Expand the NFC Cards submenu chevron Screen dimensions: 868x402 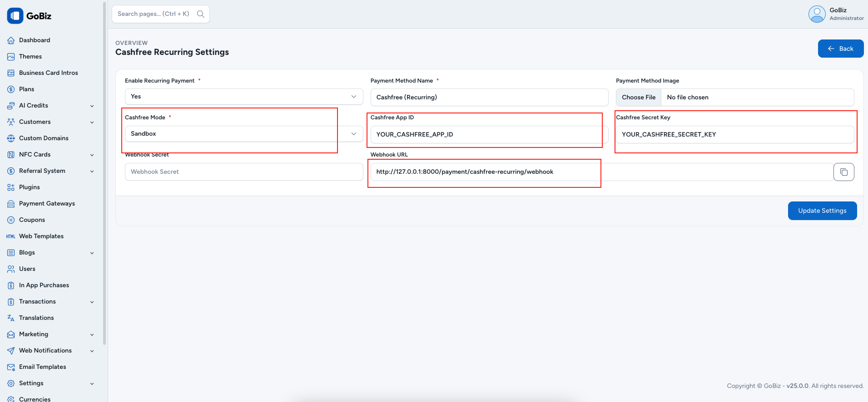(x=92, y=155)
